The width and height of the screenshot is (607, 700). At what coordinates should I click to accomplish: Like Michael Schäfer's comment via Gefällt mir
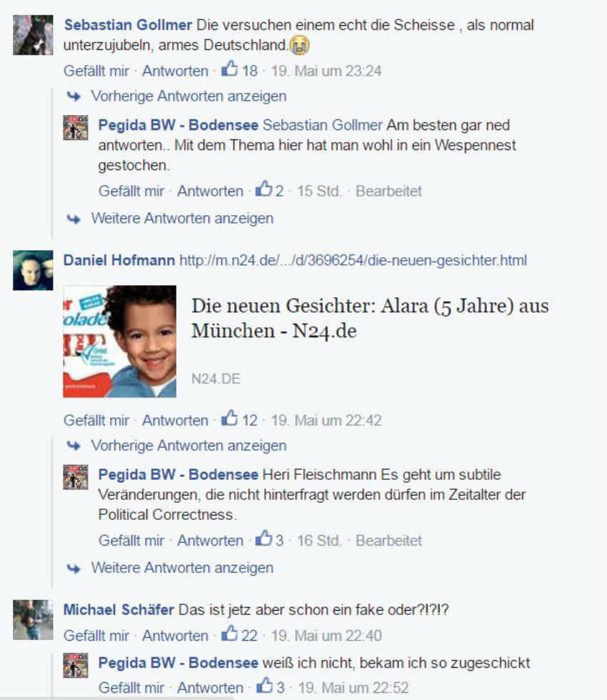click(96, 636)
